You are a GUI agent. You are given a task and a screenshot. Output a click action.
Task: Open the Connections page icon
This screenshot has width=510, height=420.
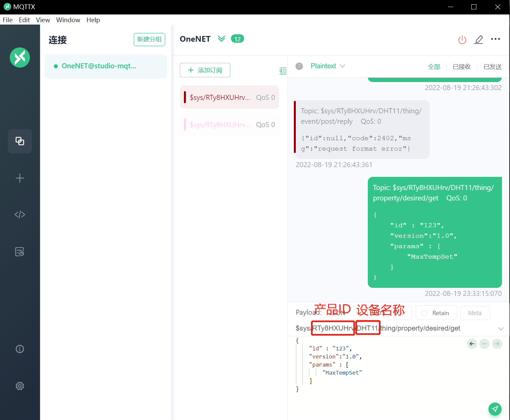coord(20,141)
